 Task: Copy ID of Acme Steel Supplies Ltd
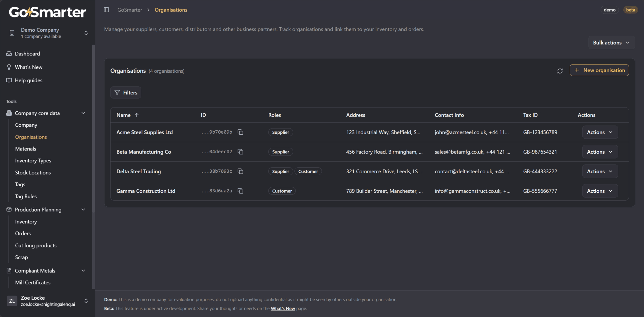240,132
